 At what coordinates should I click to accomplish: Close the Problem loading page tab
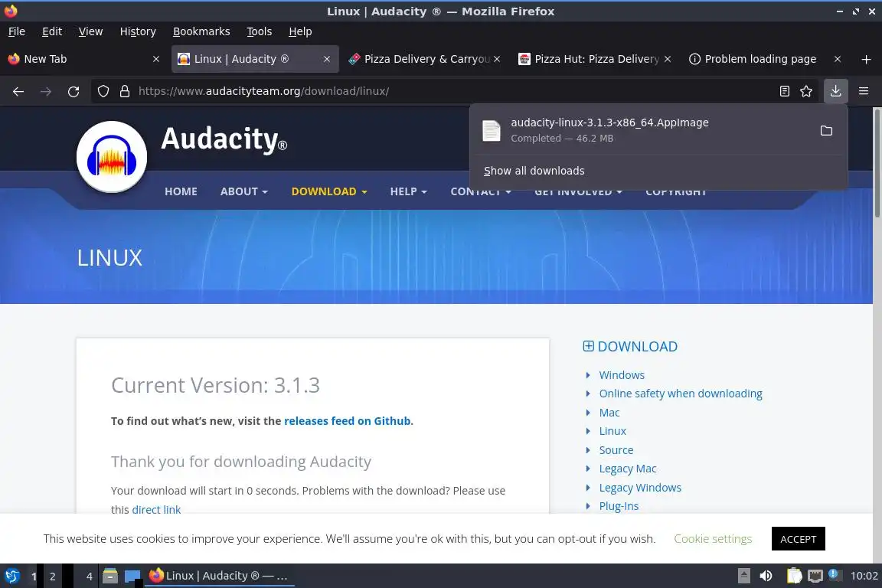pos(837,59)
